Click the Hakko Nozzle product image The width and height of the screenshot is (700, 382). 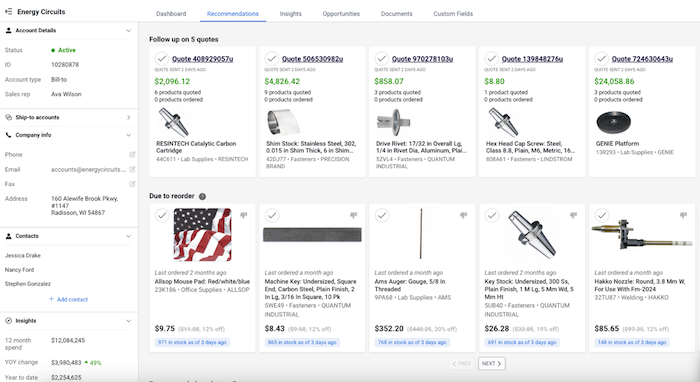coord(642,235)
